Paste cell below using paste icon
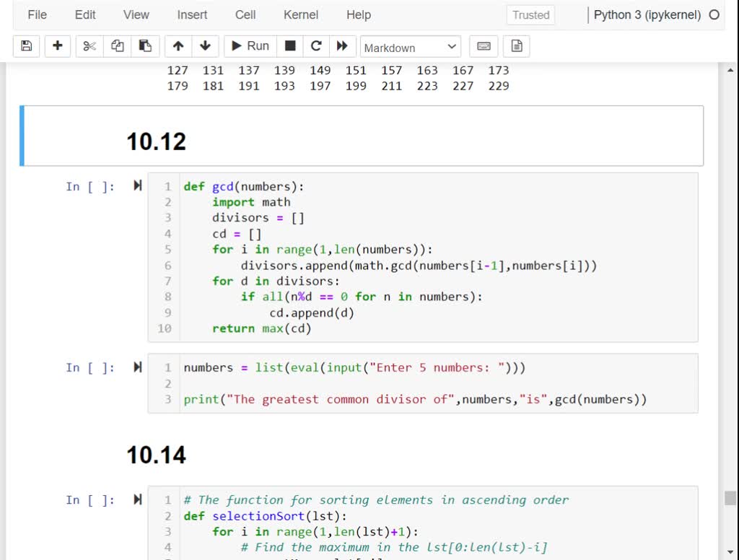This screenshot has height=560, width=739. [144, 45]
